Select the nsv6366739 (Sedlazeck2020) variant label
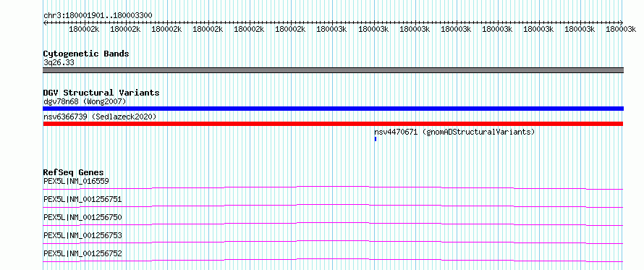Viewport: 644px width, 270px height. 100,117
